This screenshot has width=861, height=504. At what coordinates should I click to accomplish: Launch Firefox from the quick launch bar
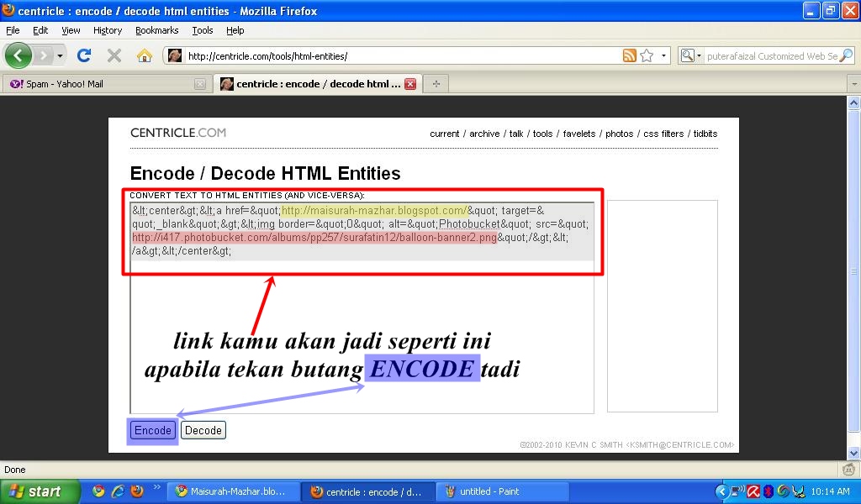[137, 491]
